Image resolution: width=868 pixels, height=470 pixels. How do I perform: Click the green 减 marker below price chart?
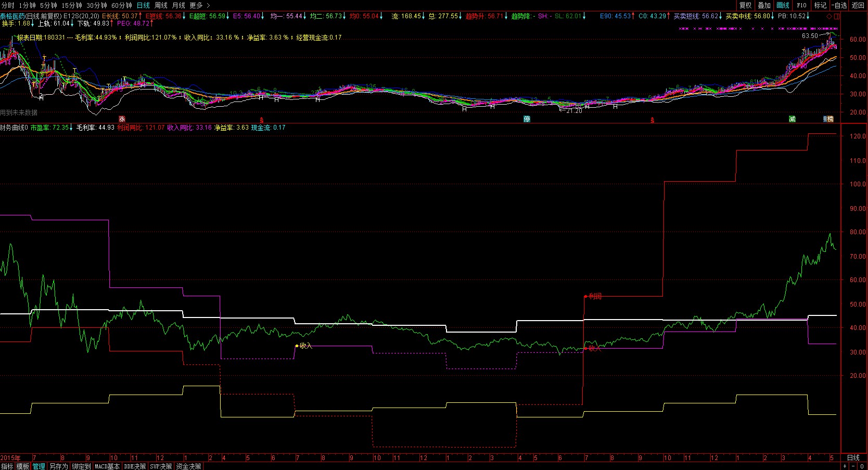(792, 119)
